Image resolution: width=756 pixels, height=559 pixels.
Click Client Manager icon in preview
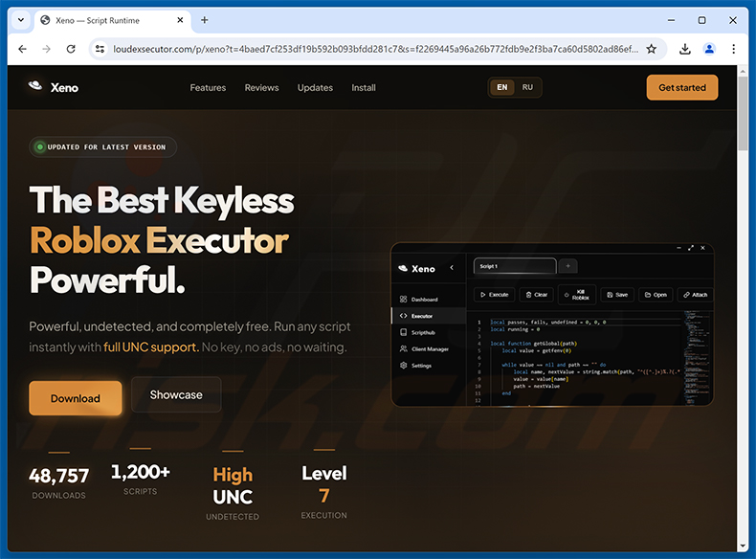click(x=404, y=348)
